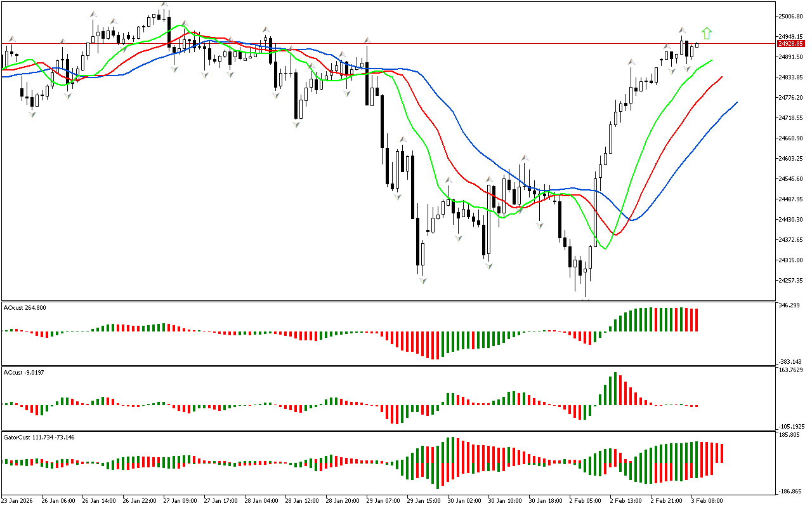Select the last red bar in AOcust histogram
The image size is (812, 508).
pos(696,319)
